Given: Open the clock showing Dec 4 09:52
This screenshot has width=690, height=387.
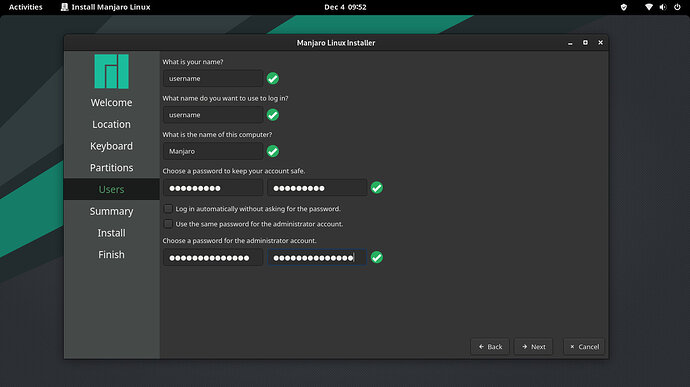Looking at the screenshot, I should point(345,7).
